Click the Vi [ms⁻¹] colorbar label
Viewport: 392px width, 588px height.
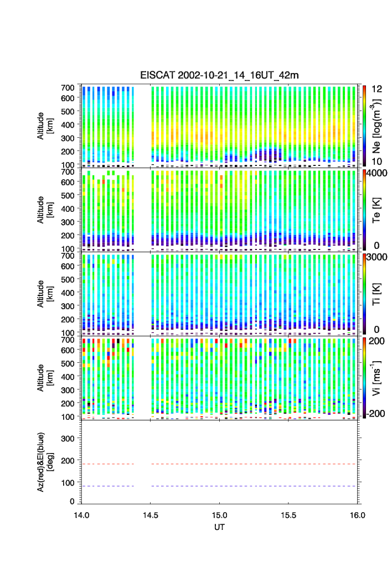point(378,378)
